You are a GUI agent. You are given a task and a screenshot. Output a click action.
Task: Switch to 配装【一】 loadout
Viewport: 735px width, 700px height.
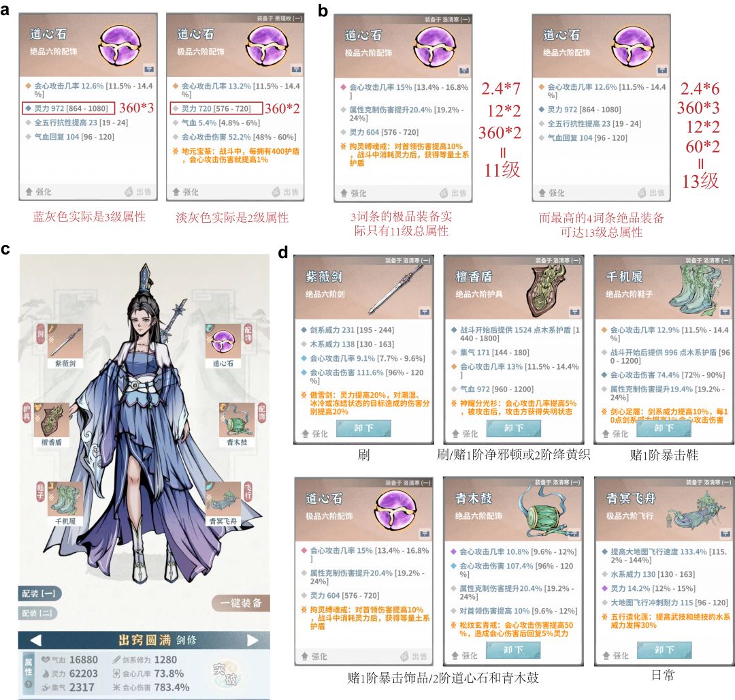pyautogui.click(x=39, y=594)
